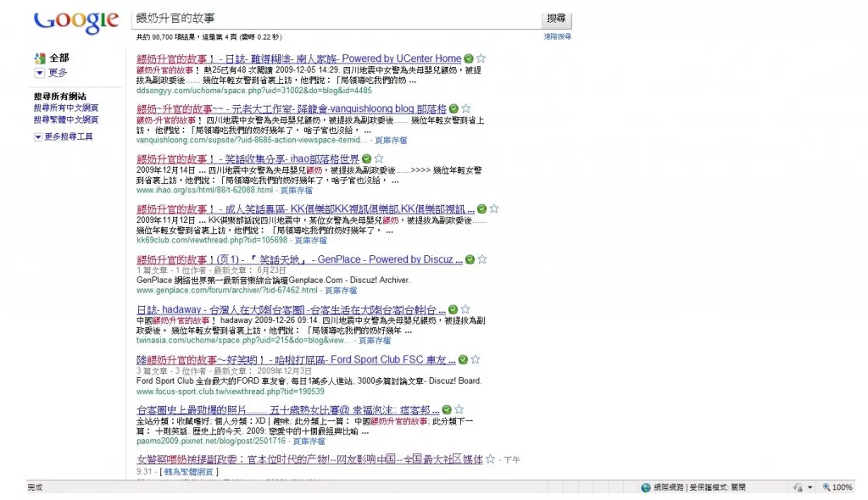Click green check icon beside 痞客邦 result
This screenshot has height=500, width=868.
(x=447, y=410)
